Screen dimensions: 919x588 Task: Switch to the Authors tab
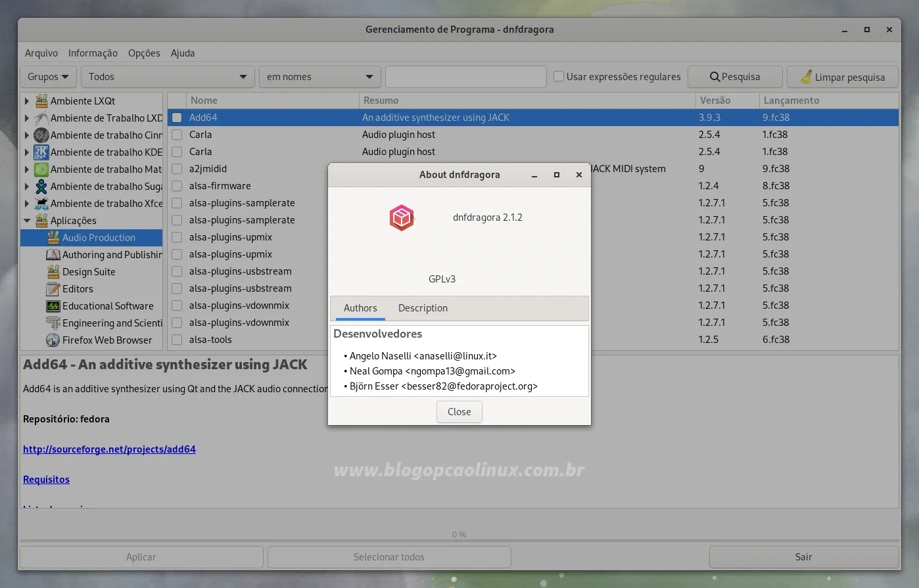360,308
